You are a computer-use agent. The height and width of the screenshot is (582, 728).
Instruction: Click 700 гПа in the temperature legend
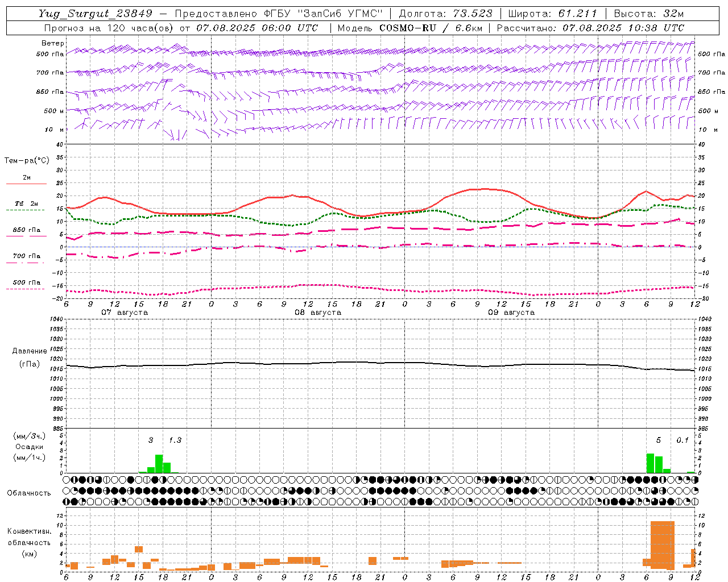coord(27,256)
